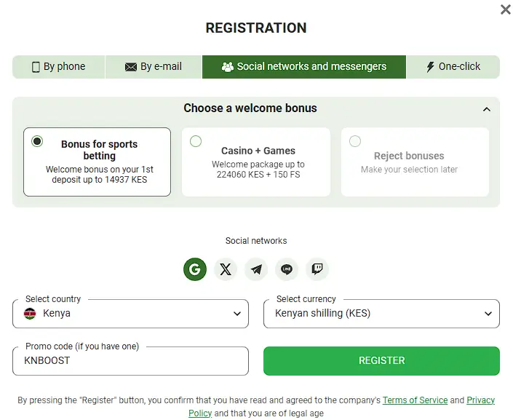
Task: Select the LINE messenger icon
Action: (287, 269)
